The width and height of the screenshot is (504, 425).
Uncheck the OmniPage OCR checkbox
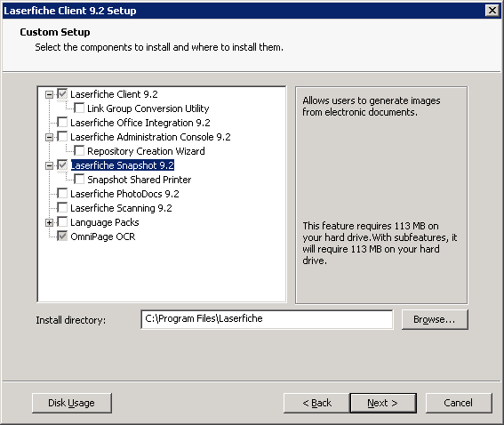point(62,236)
